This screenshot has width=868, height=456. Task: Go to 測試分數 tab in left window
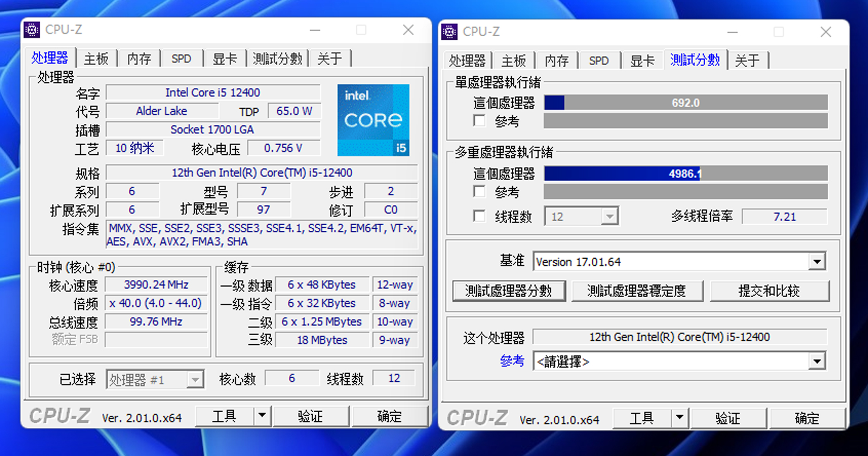pyautogui.click(x=278, y=59)
